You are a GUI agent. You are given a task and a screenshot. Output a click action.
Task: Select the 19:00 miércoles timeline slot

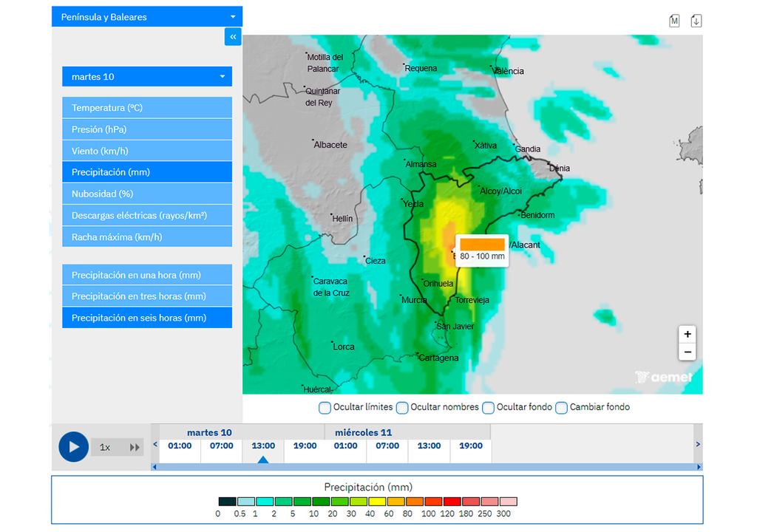click(471, 446)
